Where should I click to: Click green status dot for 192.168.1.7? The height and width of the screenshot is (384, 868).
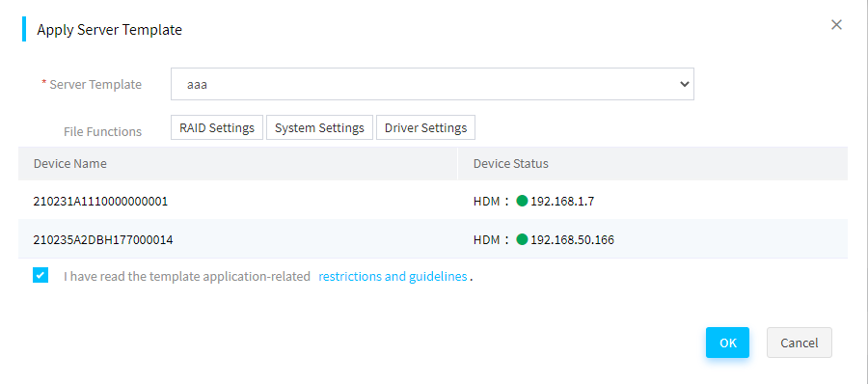tap(522, 201)
